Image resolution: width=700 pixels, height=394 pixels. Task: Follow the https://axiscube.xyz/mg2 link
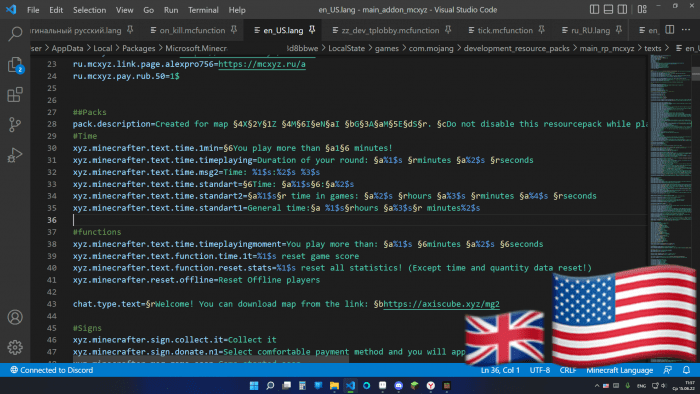(442, 304)
